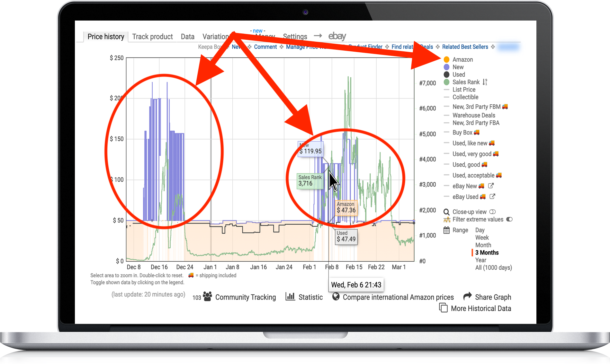Switch on the Close-up view toggle
The image size is (610, 364).
click(492, 212)
